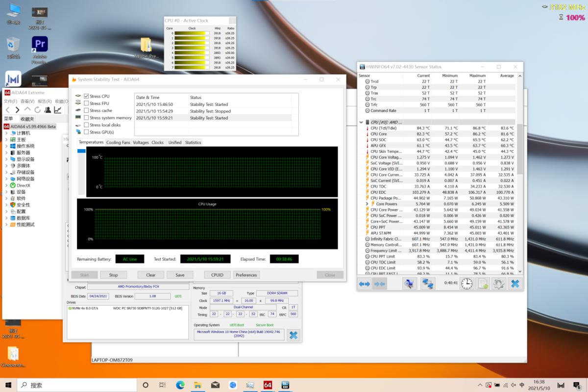Click HWiNFO sensor list vertical scrollbar

(519, 147)
